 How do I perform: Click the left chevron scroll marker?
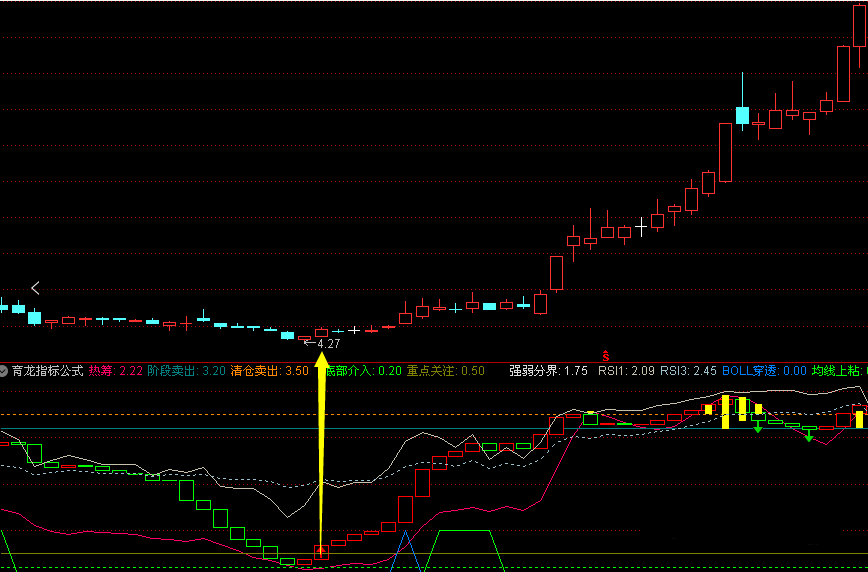(x=35, y=288)
